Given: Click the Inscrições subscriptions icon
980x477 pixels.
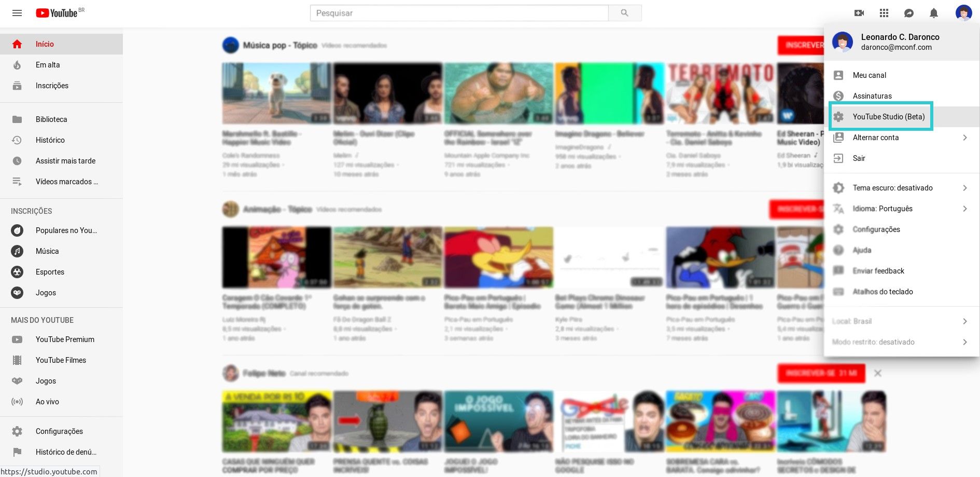Looking at the screenshot, I should click(17, 86).
